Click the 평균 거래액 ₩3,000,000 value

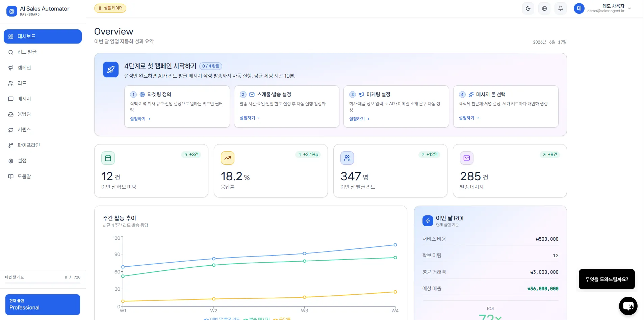[544, 272]
